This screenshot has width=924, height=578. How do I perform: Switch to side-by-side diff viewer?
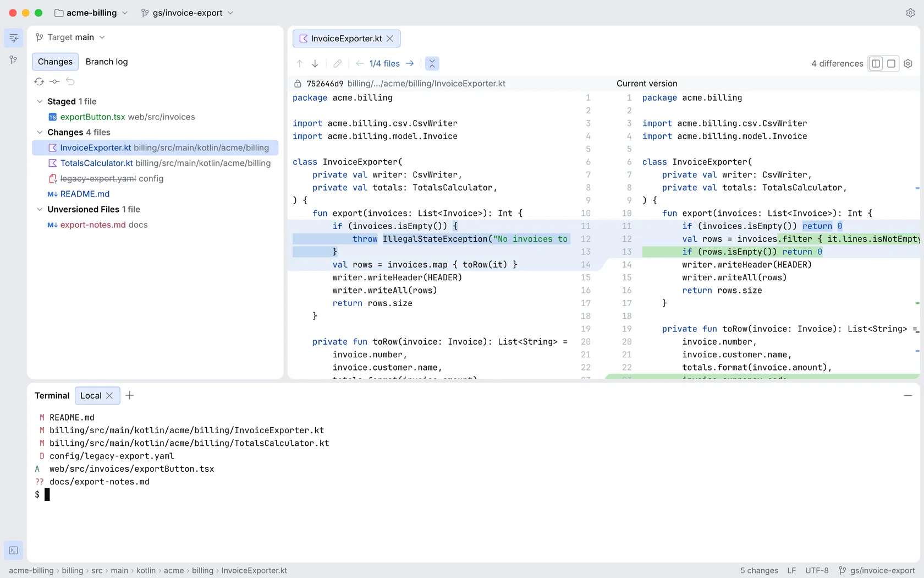(x=876, y=64)
